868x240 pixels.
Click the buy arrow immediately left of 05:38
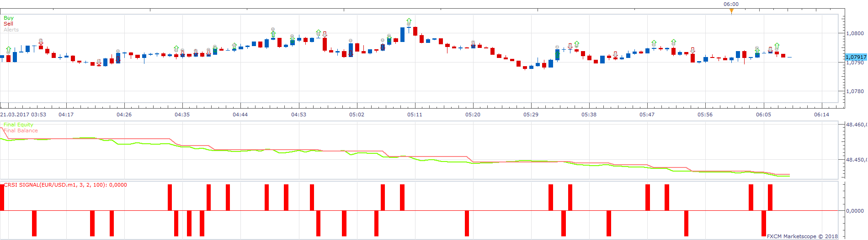pyautogui.click(x=576, y=44)
